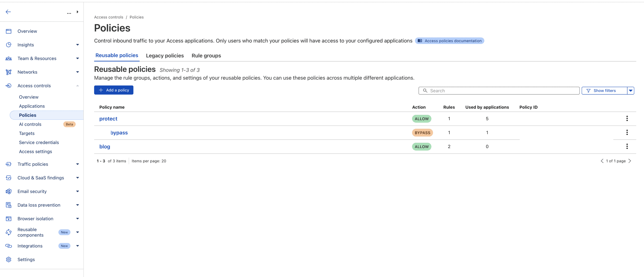The height and width of the screenshot is (277, 644).
Task: Click the Show filters button label
Action: tap(605, 91)
